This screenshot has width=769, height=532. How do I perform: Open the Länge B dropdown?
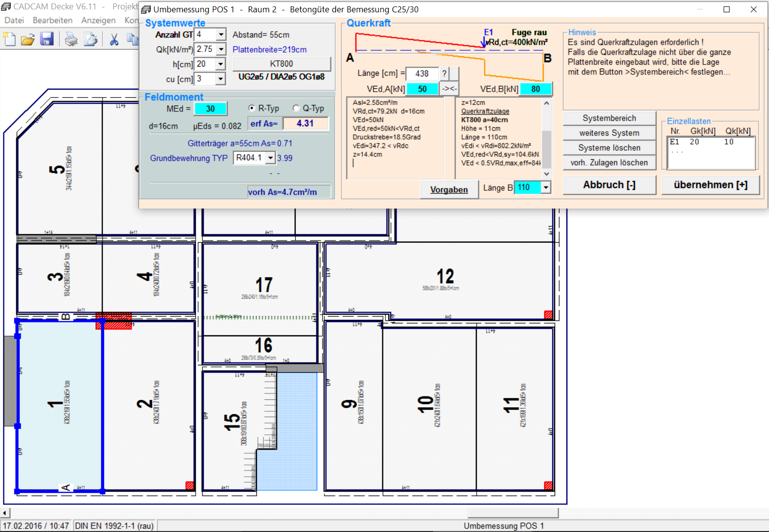click(546, 187)
